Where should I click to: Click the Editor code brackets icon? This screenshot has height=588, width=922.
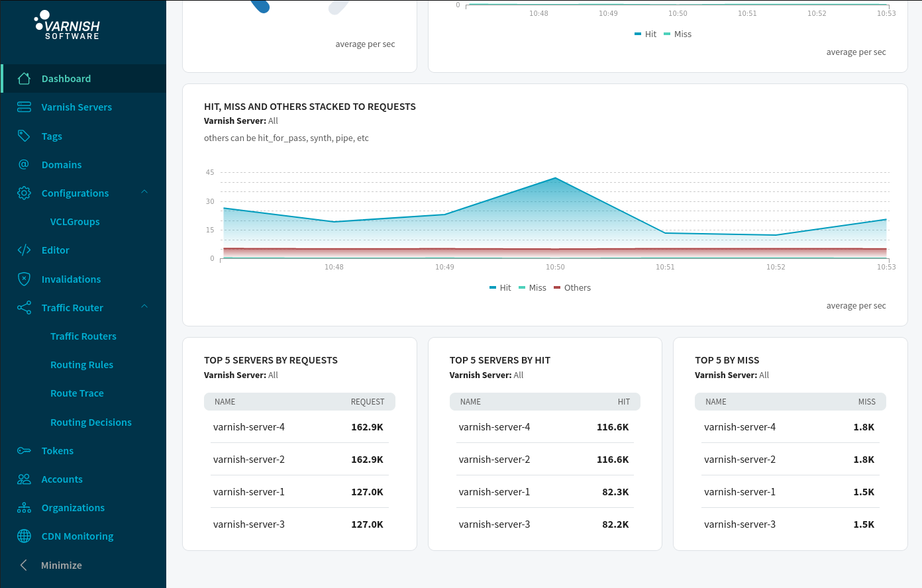tap(24, 250)
